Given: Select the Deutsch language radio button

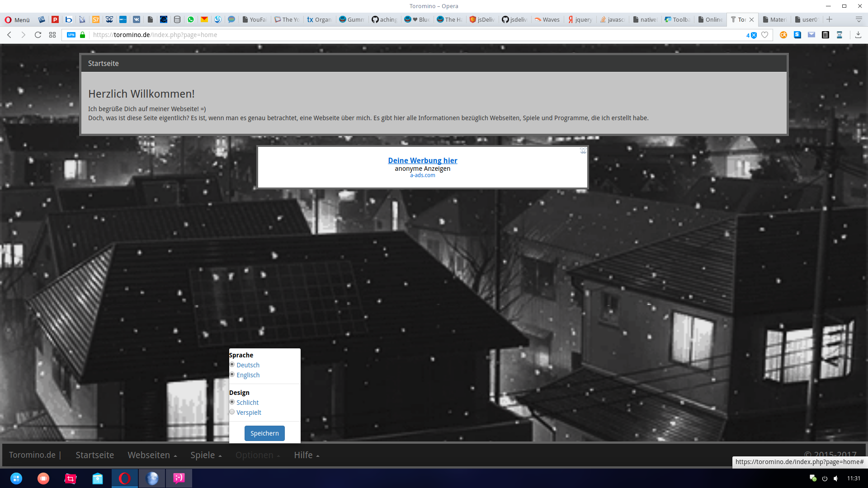Looking at the screenshot, I should pyautogui.click(x=232, y=365).
